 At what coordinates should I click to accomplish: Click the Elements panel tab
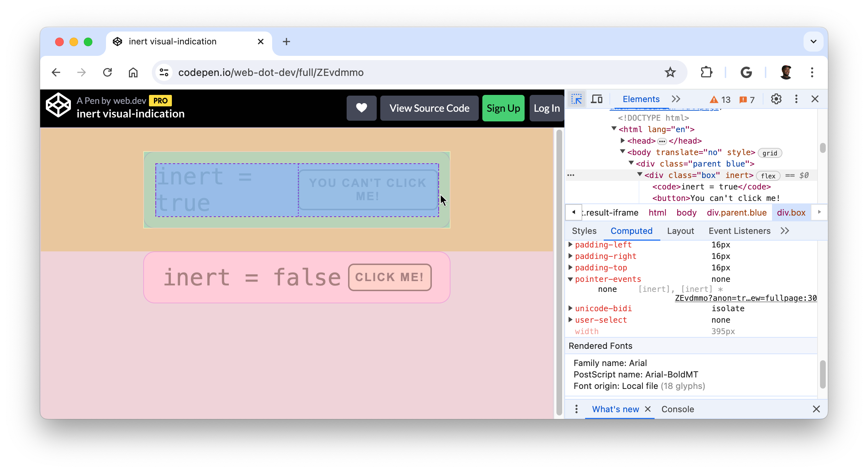tap(640, 99)
